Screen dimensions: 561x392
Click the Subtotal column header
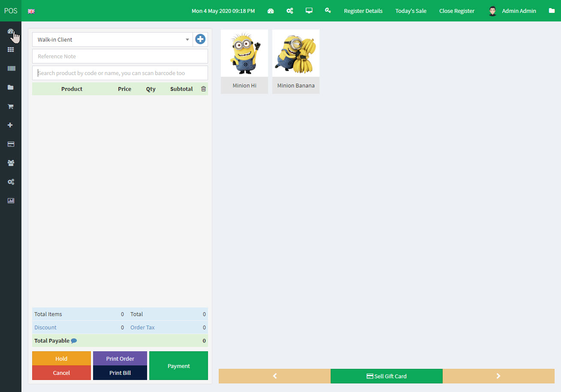tap(181, 89)
